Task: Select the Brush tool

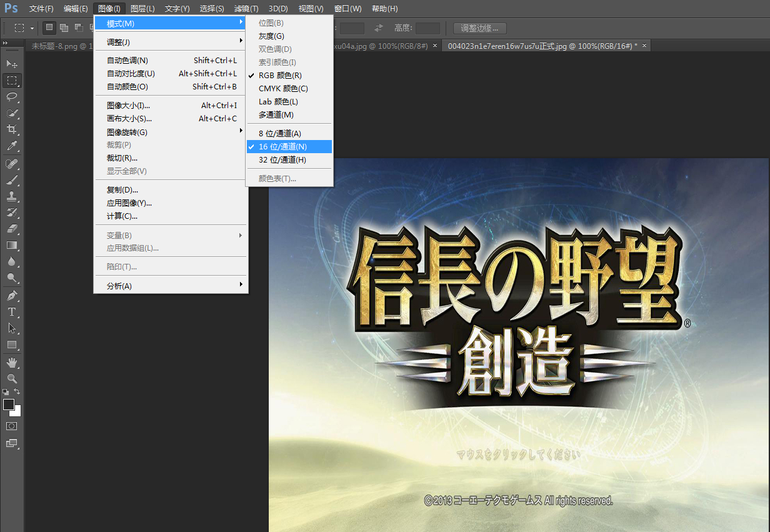Action: tap(12, 180)
